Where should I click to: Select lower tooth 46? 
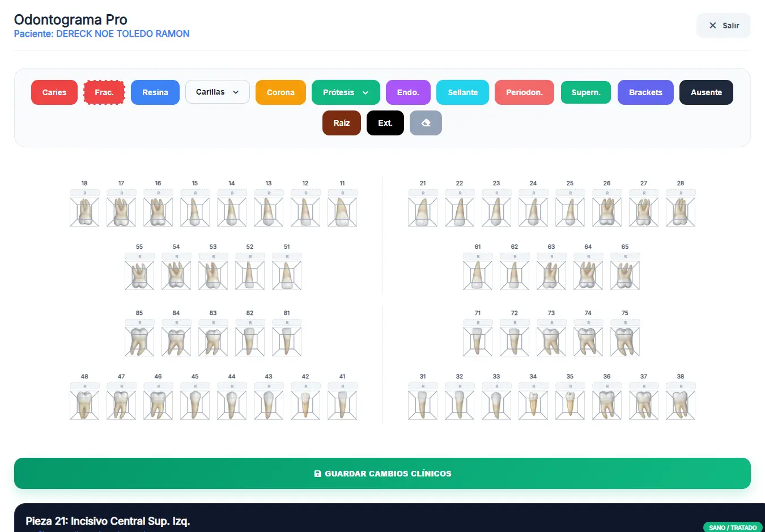pyautogui.click(x=158, y=405)
